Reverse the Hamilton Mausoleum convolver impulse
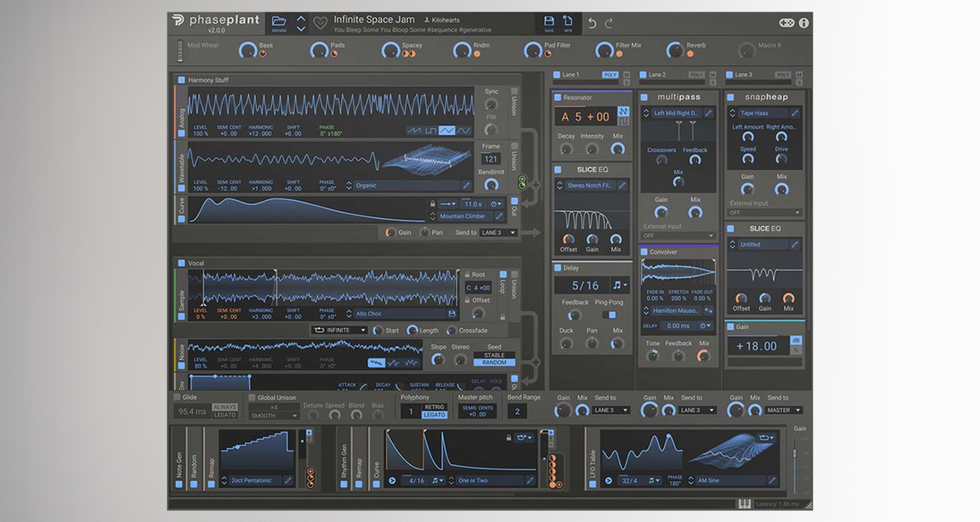 point(708,311)
